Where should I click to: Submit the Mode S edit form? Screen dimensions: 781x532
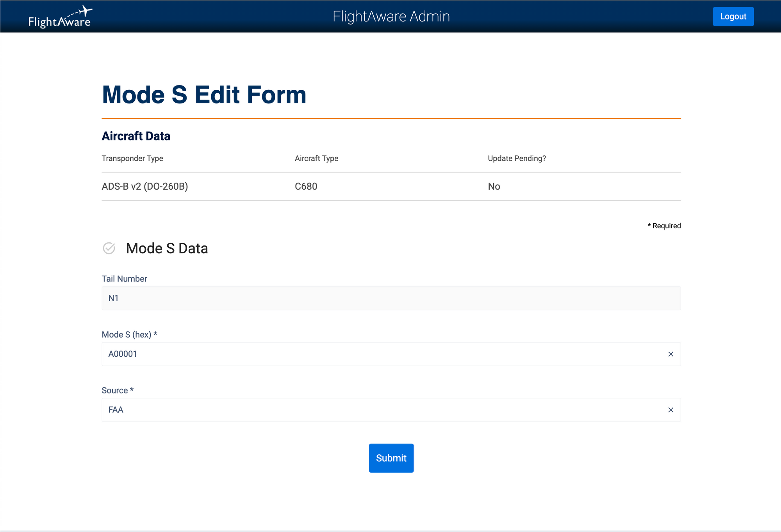(391, 458)
